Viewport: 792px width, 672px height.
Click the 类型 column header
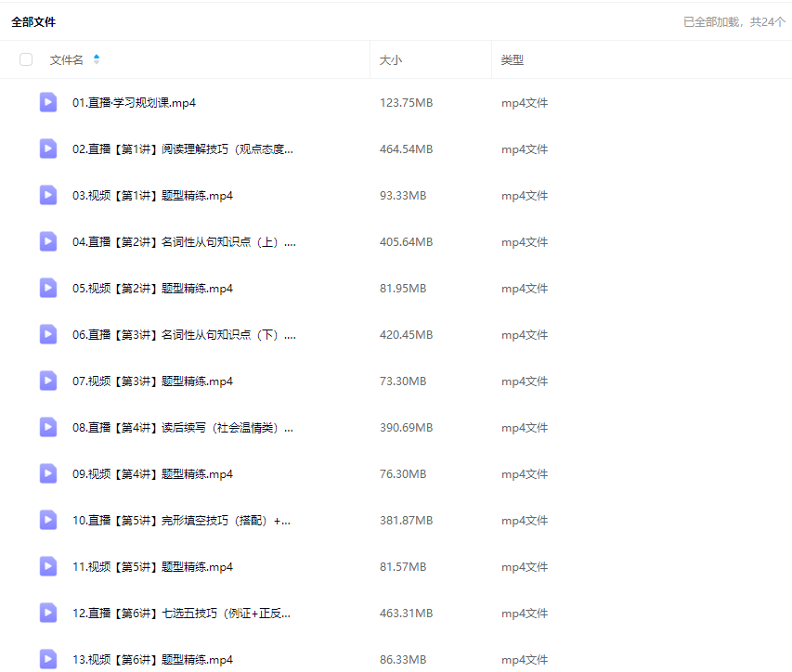coord(512,60)
